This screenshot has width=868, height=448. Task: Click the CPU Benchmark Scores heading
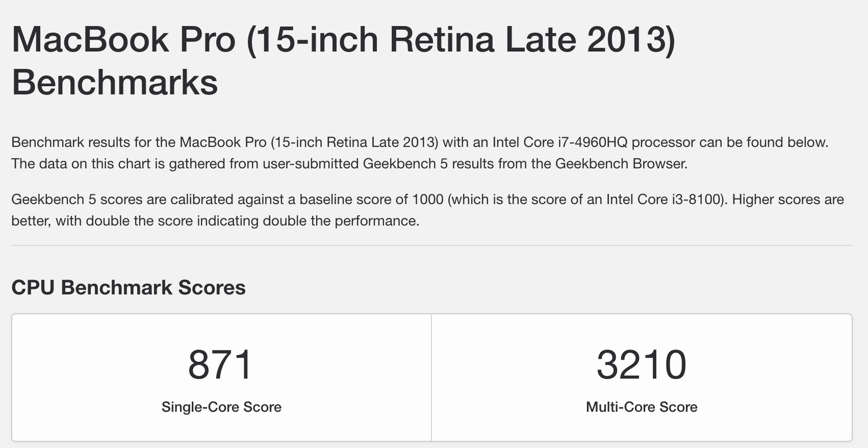[129, 288]
